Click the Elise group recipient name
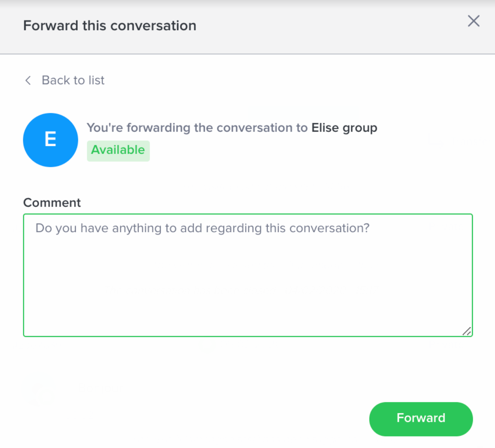 [x=344, y=128]
